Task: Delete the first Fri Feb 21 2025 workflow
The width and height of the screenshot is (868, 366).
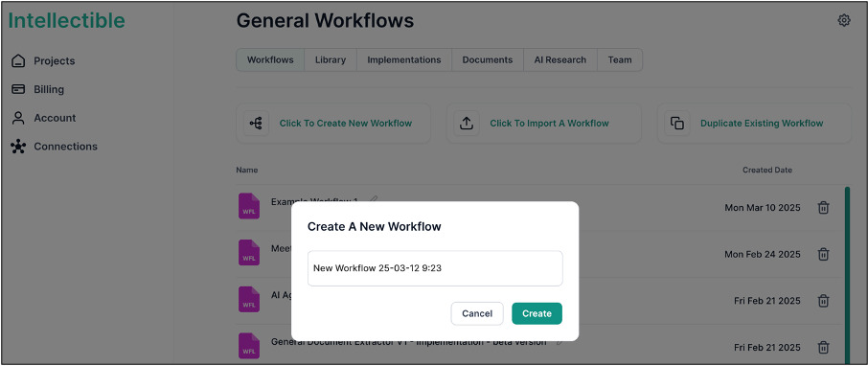Action: pyautogui.click(x=824, y=301)
